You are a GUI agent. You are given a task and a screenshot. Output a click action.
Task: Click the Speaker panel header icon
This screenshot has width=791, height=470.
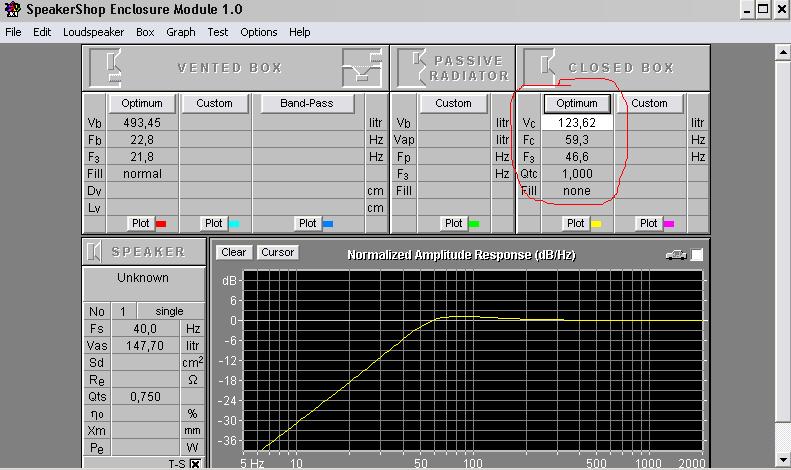96,252
